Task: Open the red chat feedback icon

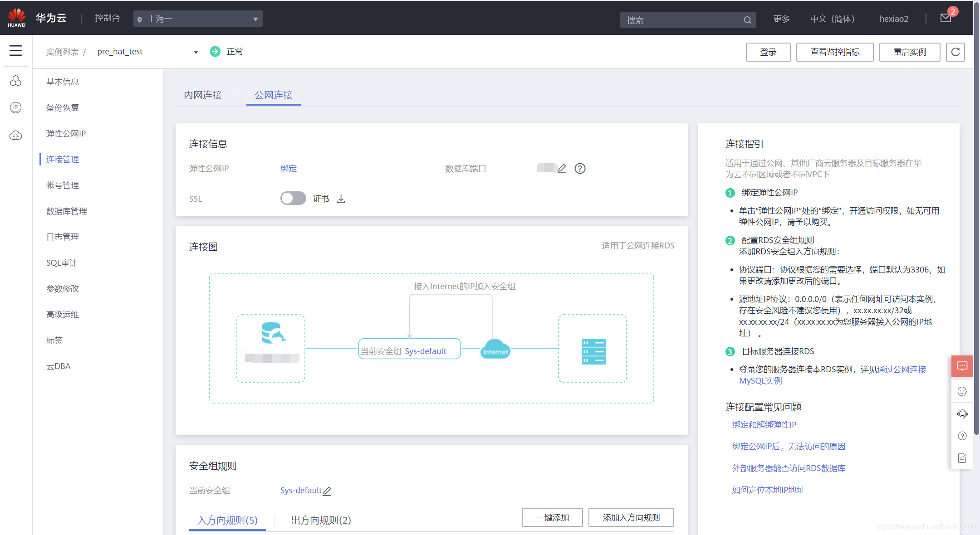Action: point(962,366)
